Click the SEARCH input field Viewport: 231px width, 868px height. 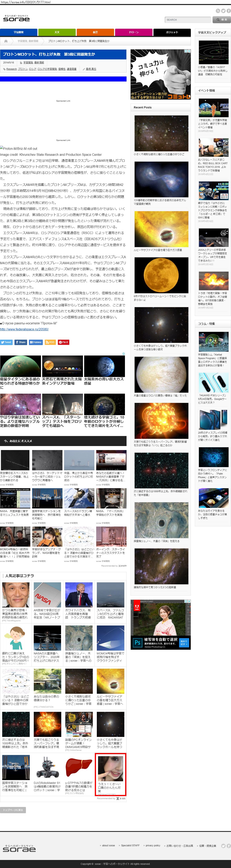pos(187,20)
